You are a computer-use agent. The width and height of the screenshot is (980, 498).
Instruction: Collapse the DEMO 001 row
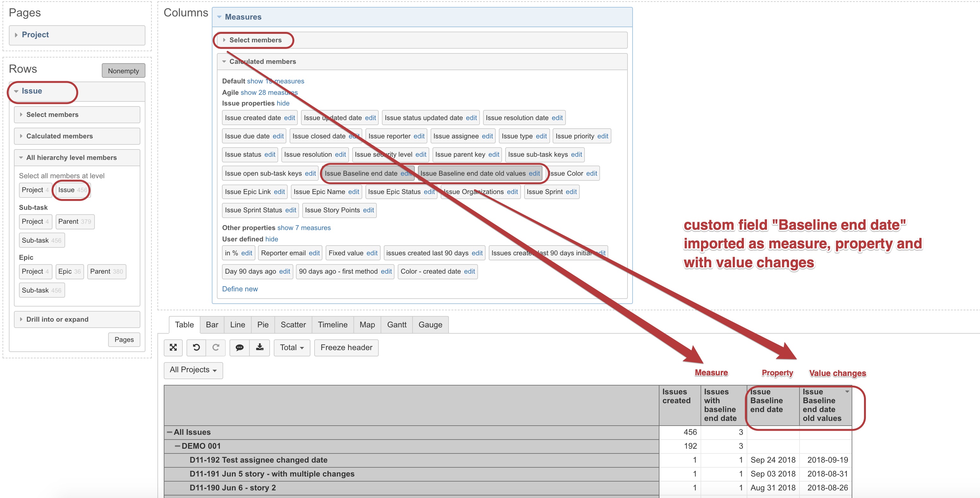(177, 446)
